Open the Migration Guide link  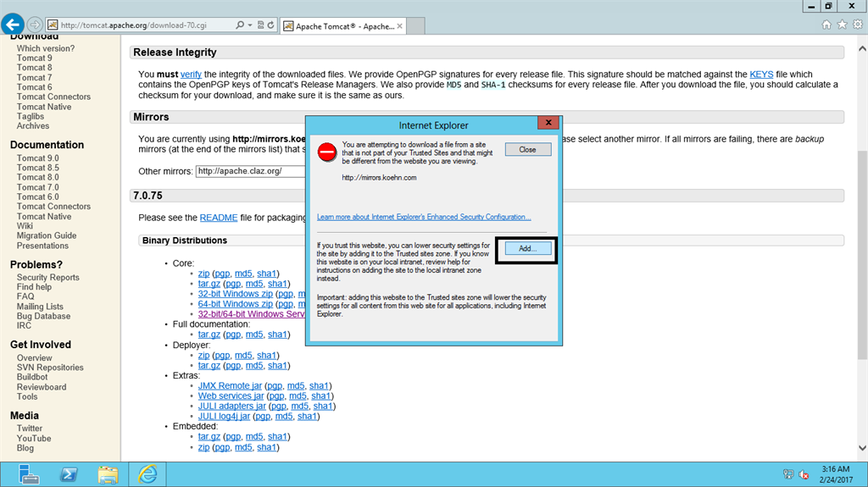tap(47, 235)
